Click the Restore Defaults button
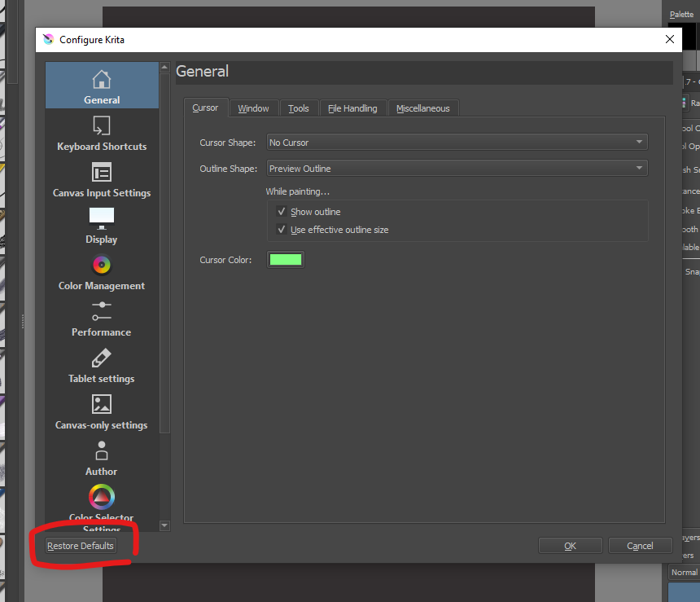This screenshot has height=602, width=700. 81,546
